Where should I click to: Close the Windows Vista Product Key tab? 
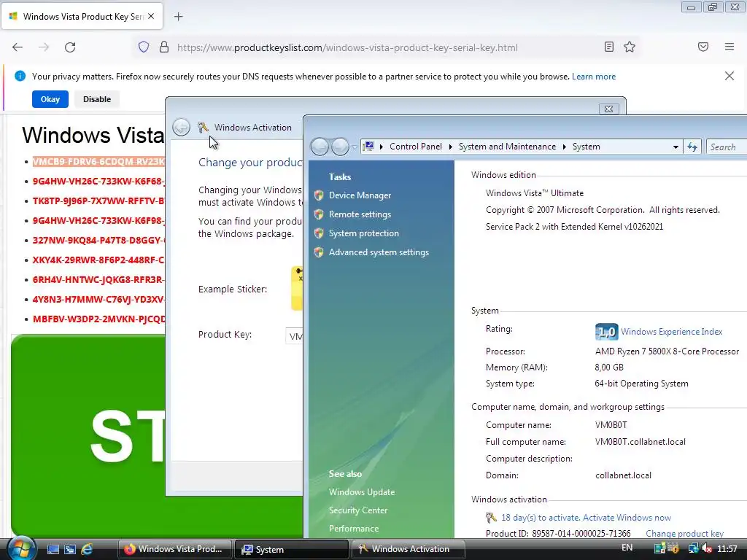151,16
